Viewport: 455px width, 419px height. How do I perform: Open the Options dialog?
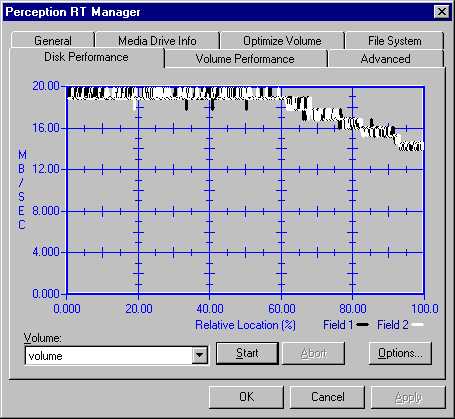point(400,353)
